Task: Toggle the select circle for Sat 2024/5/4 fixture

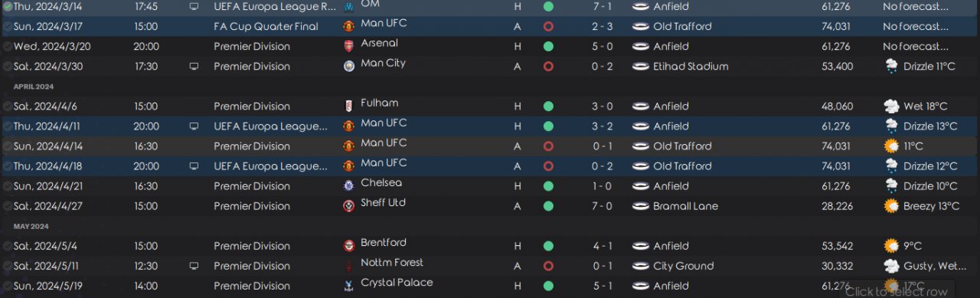Action: coord(7,246)
